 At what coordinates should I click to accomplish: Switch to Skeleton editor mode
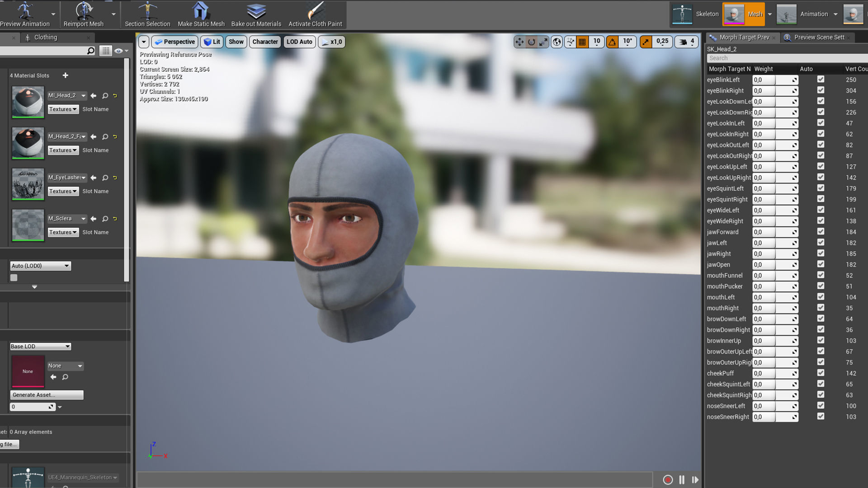click(x=695, y=14)
